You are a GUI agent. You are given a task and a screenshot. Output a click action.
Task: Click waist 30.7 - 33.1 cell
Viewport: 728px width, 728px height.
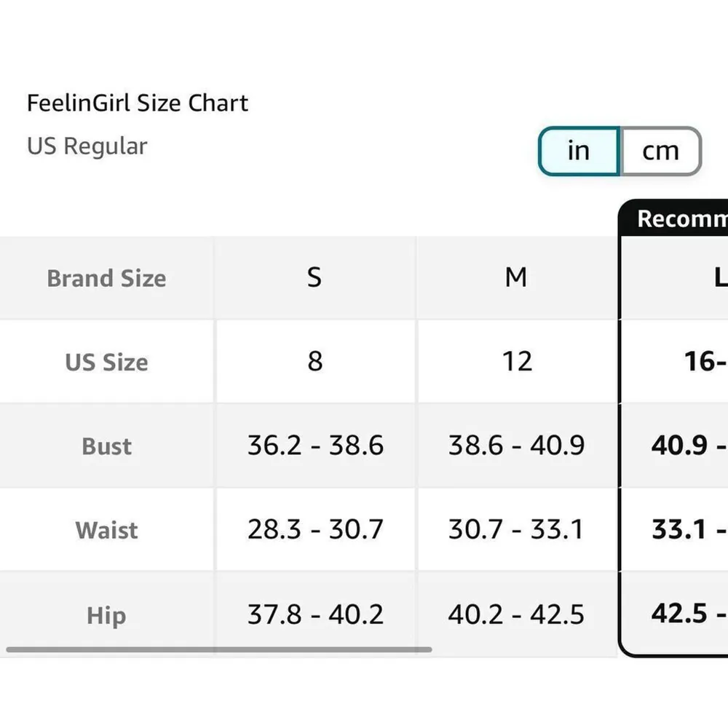(x=516, y=529)
